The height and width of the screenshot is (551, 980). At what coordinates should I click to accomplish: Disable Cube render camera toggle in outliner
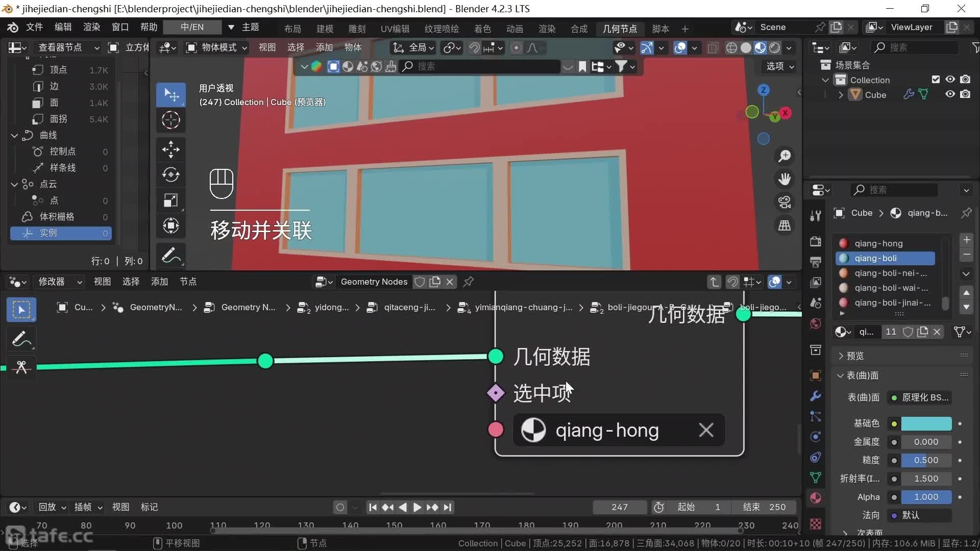pos(965,94)
